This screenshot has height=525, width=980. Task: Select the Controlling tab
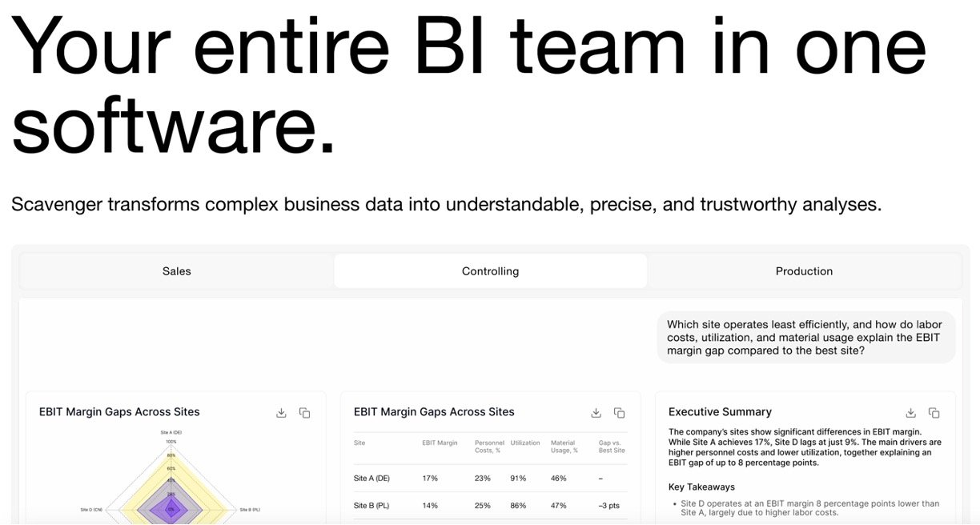[x=490, y=271]
